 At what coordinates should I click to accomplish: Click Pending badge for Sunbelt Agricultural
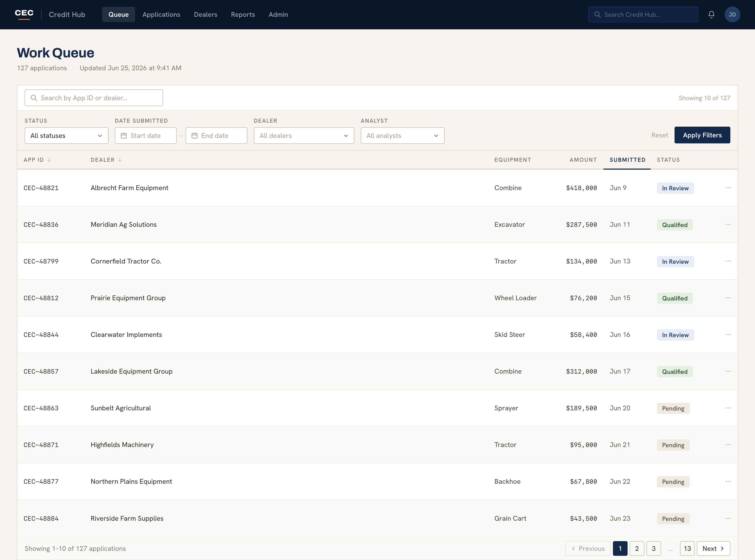pos(673,408)
